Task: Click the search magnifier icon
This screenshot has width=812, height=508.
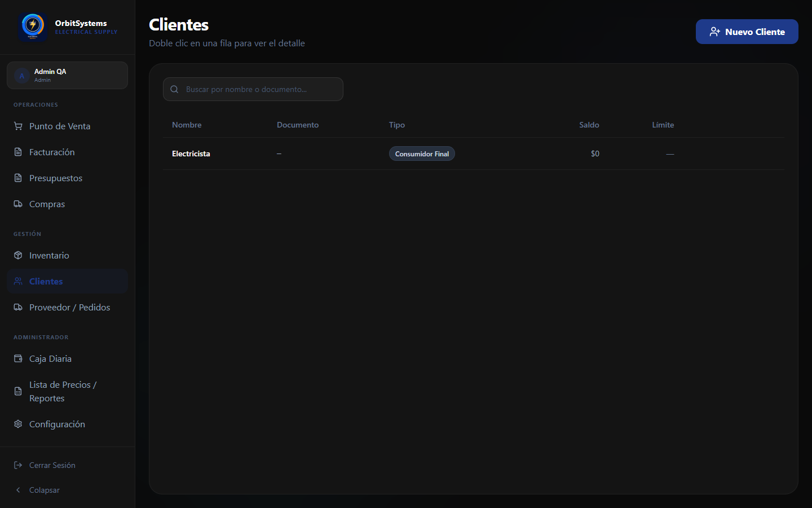Action: (x=174, y=89)
